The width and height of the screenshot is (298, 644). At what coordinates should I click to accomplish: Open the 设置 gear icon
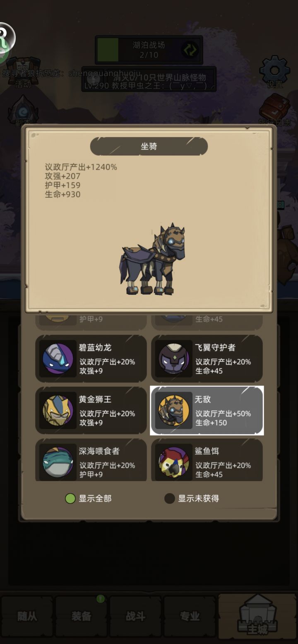click(x=275, y=71)
